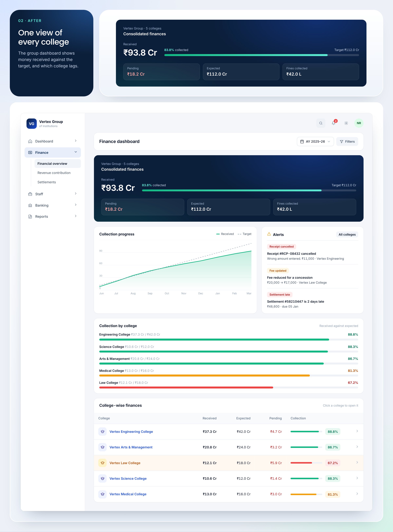Screen dimensions: 393x532
Task: Click Vertex Medical College graduation cap icon
Action: [103, 494]
